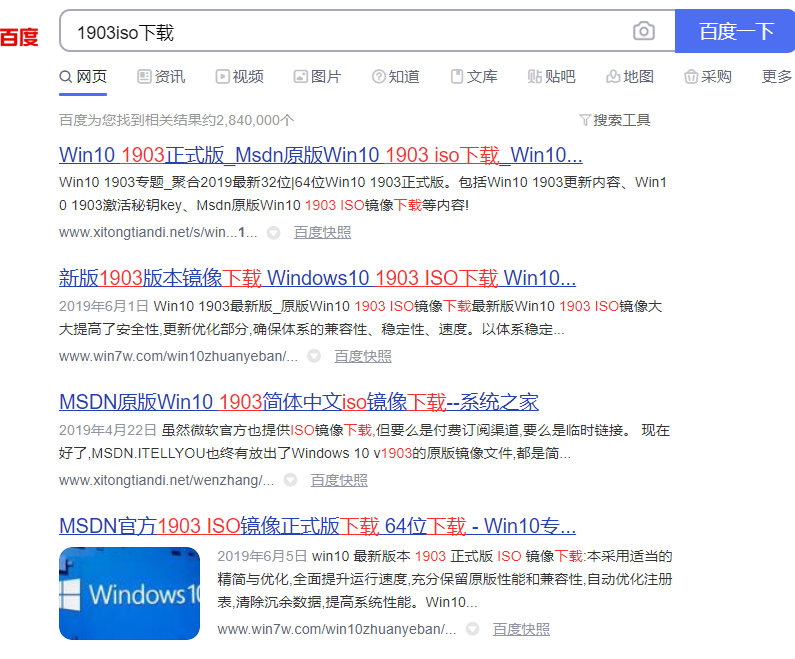Expand the 更多 more categories menu
Image resolution: width=795 pixels, height=659 pixels.
point(776,77)
